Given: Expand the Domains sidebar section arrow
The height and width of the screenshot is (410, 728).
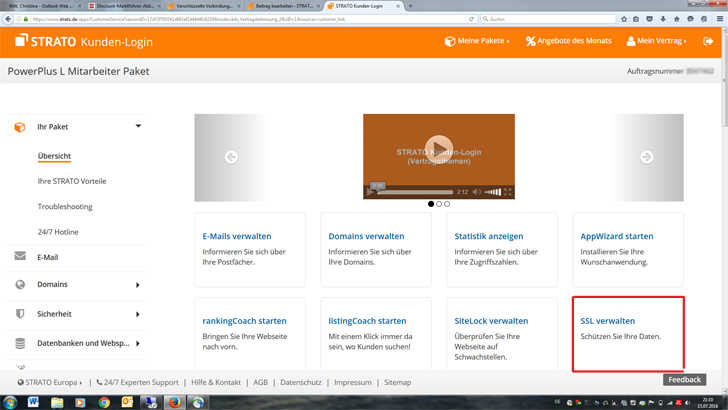Looking at the screenshot, I should pyautogui.click(x=137, y=285).
